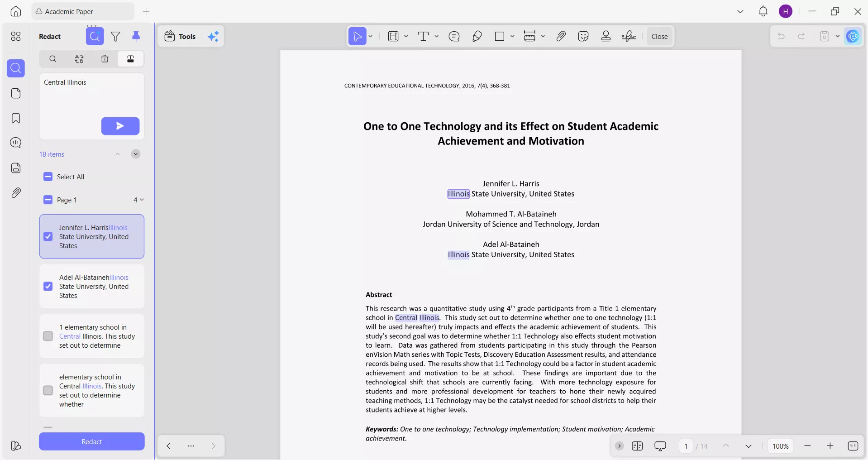Open the pages panel icon in sidebar
Viewport: 868px width, 460px height.
tap(16, 93)
